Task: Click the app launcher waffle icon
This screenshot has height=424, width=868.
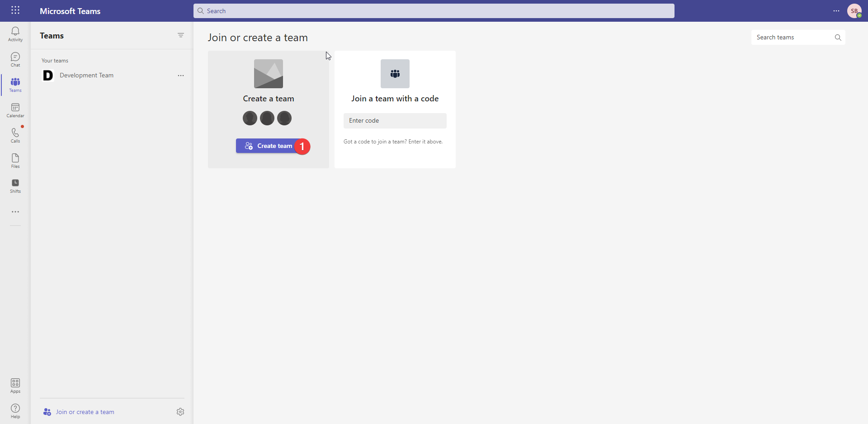Action: pos(15,10)
